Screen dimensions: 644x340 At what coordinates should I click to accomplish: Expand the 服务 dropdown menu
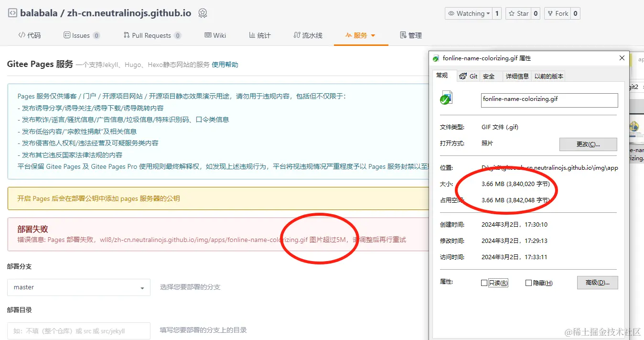361,35
